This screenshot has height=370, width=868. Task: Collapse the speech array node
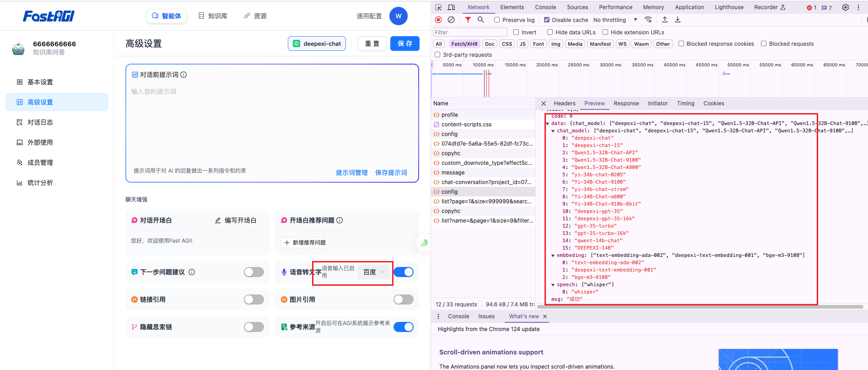(553, 285)
